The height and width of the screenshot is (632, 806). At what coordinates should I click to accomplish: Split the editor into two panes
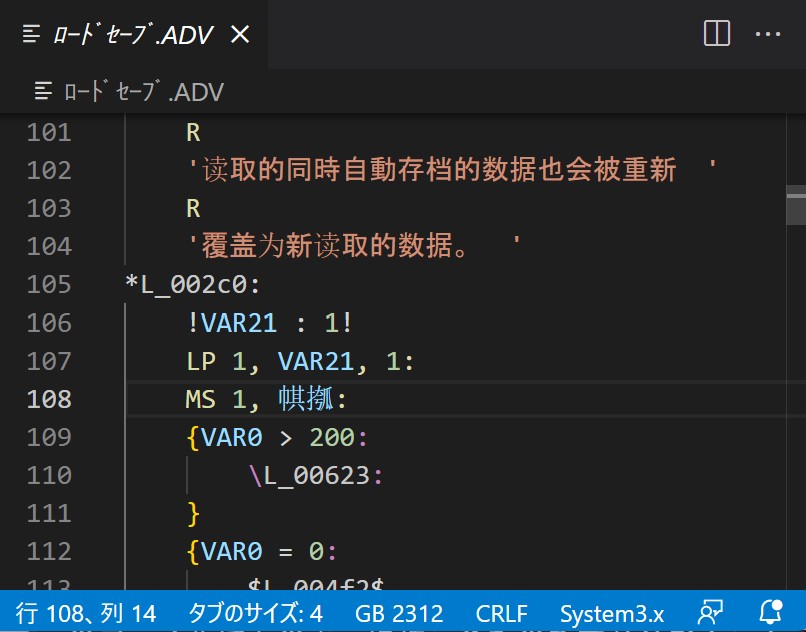(x=715, y=33)
